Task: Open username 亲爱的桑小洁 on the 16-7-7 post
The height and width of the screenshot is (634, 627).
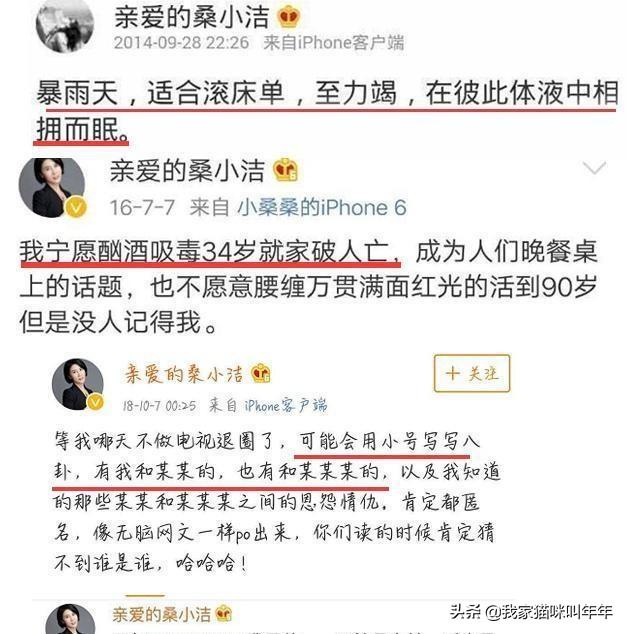Action: (187, 171)
